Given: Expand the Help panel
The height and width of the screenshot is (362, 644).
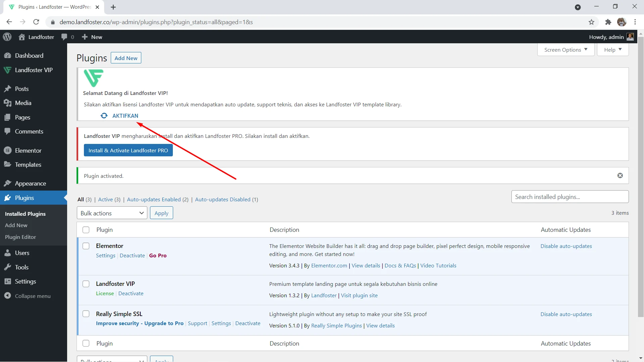Looking at the screenshot, I should 613,50.
